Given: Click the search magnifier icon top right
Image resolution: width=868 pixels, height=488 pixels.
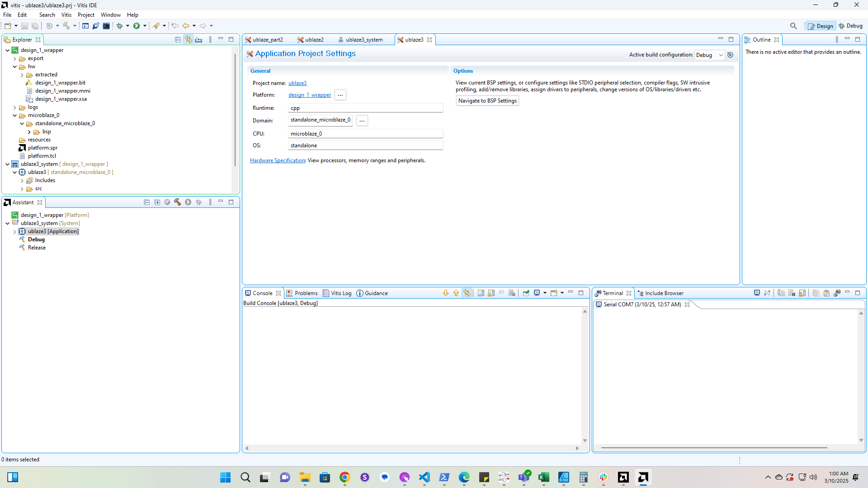Looking at the screenshot, I should tap(793, 26).
